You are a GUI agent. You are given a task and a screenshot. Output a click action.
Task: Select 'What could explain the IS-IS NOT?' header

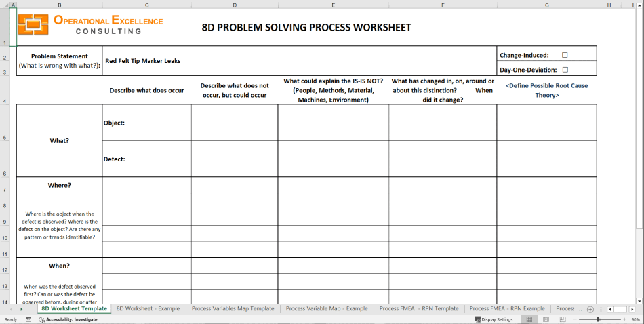tap(333, 90)
